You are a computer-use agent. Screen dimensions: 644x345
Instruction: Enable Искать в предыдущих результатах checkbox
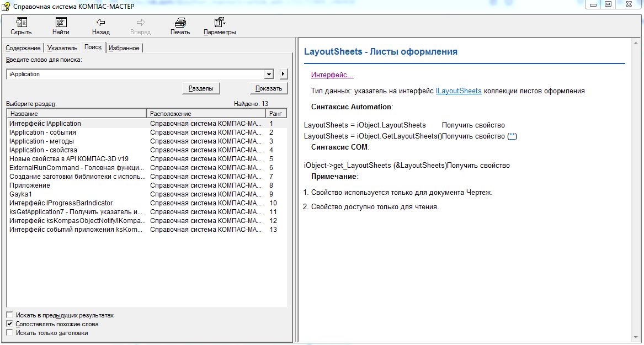pyautogui.click(x=10, y=315)
